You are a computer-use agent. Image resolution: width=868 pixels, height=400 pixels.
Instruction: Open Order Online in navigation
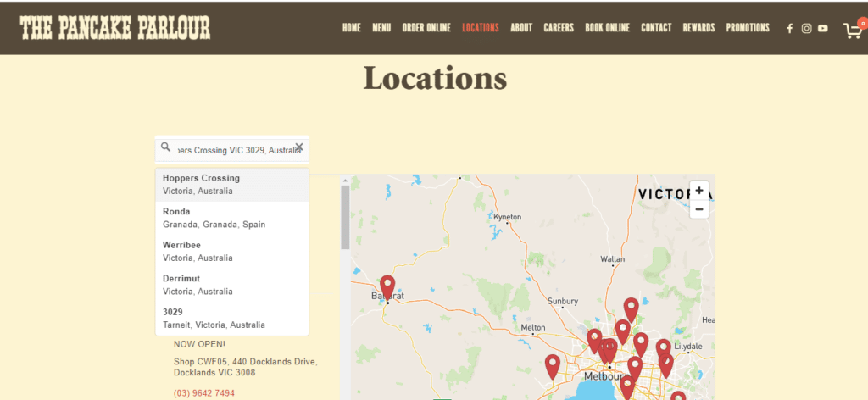(x=426, y=28)
